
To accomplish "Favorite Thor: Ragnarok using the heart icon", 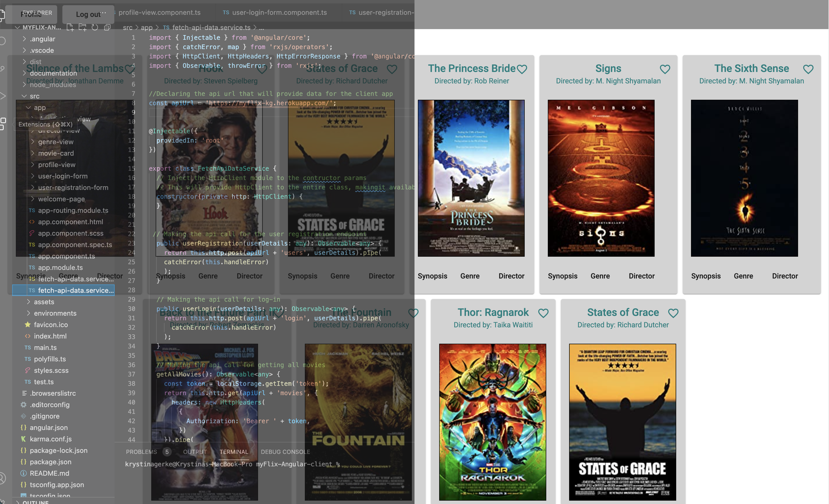I will coord(543,313).
